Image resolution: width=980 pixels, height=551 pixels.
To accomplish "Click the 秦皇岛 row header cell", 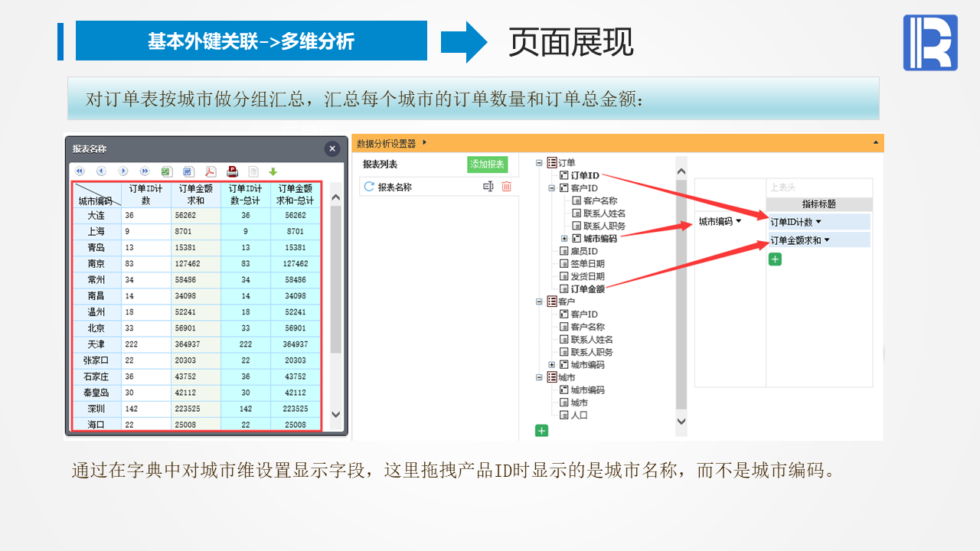I will (96, 393).
